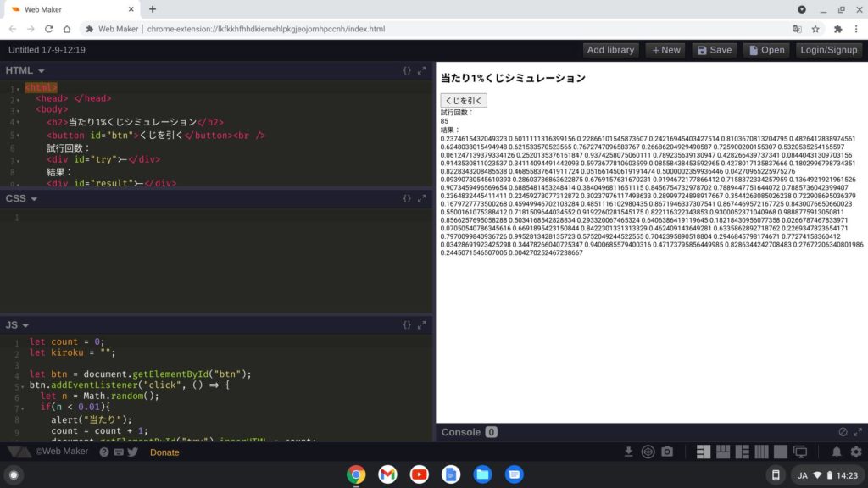Save the current creation

(x=714, y=50)
